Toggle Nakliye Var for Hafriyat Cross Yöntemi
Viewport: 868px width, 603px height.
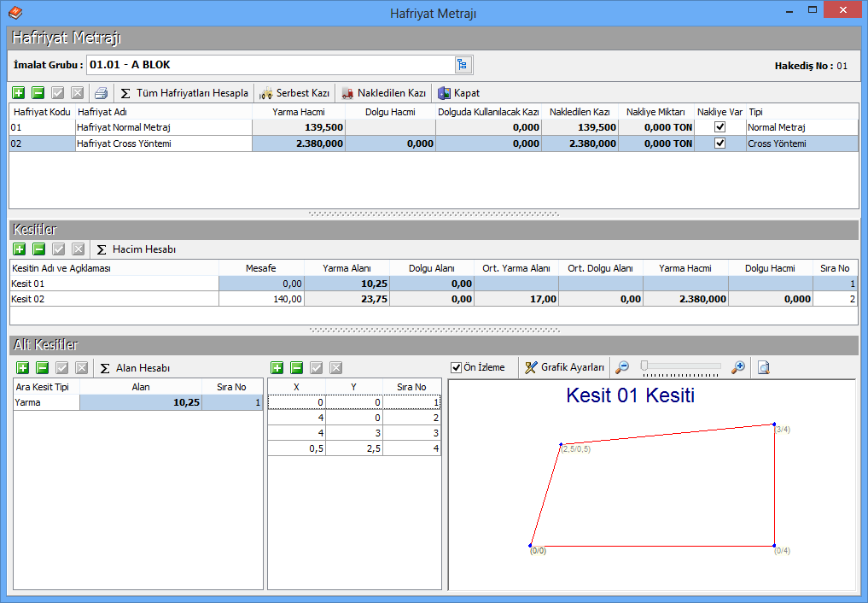coord(719,143)
